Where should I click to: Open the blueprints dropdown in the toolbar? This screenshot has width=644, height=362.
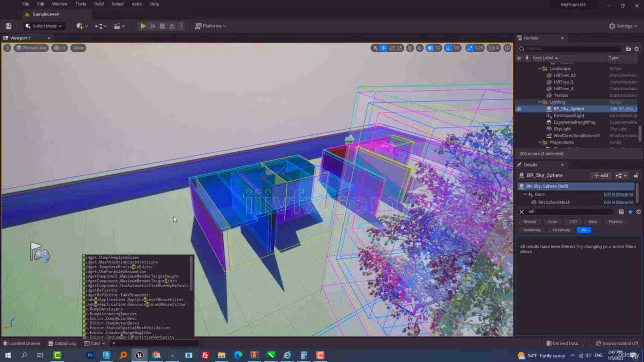point(101,26)
